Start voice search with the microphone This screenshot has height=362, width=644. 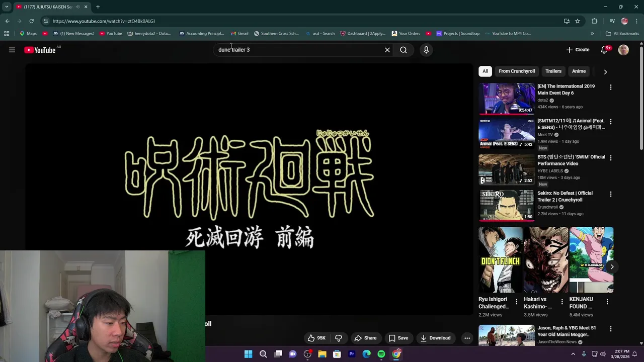point(426,50)
